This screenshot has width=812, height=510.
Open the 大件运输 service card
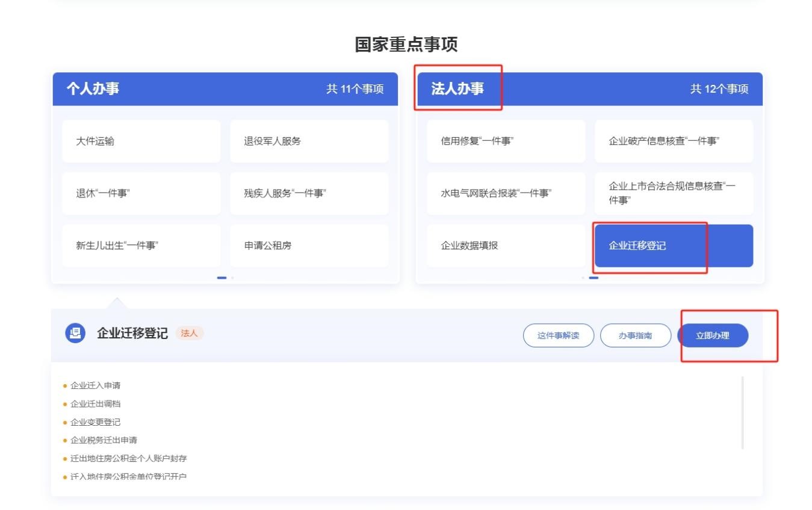[141, 141]
